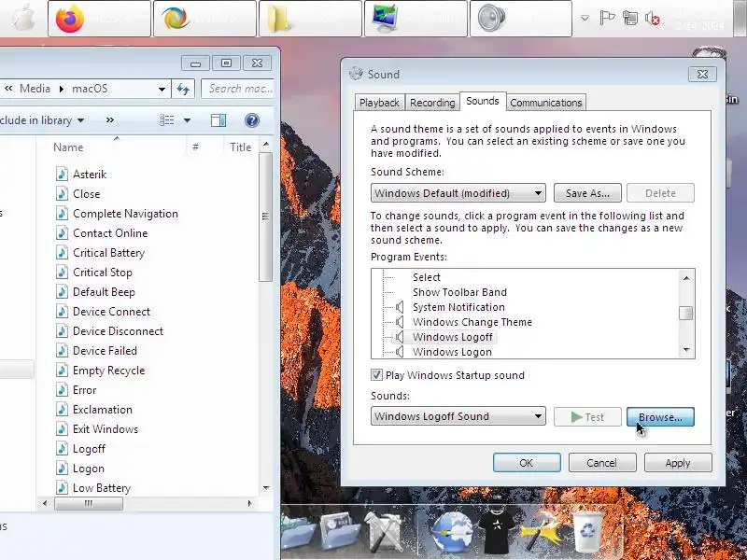Open the folder window taskbar button
Screen dimensions: 747x560
tap(310, 19)
